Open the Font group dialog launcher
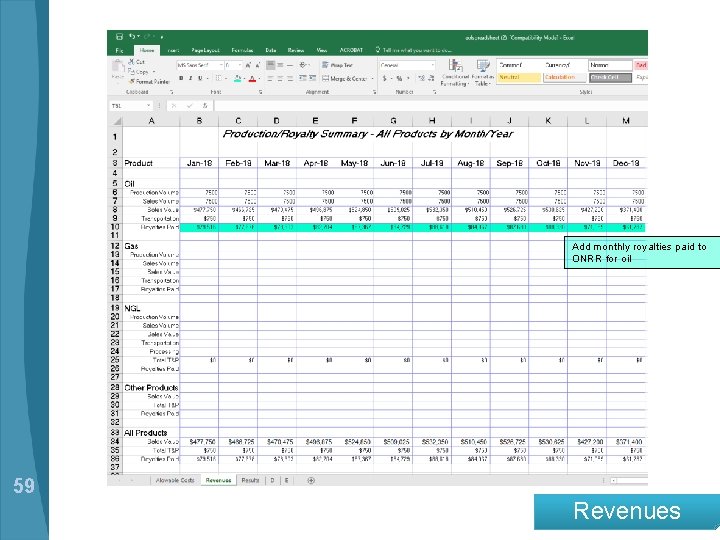This screenshot has height=540, width=720. click(x=260, y=92)
